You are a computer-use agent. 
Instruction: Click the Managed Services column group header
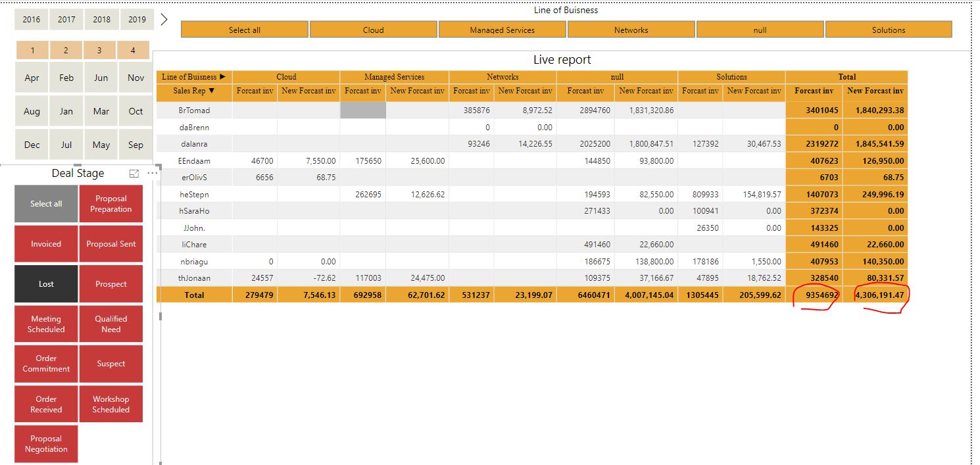click(x=395, y=77)
